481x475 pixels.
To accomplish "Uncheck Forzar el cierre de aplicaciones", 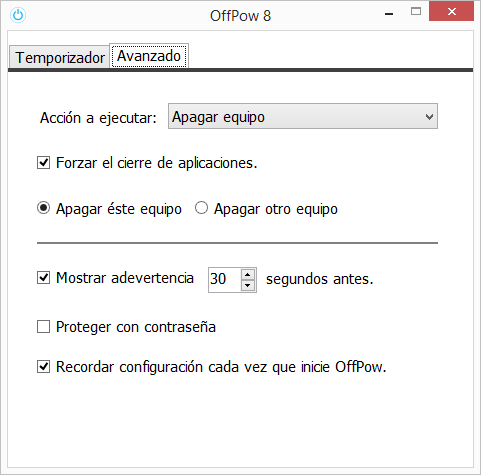I will pyautogui.click(x=43, y=163).
